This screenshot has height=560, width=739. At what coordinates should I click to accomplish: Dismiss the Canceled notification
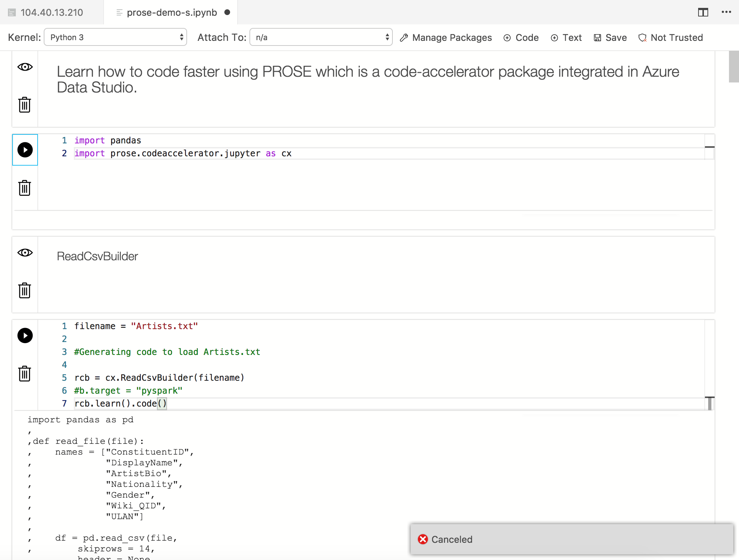coord(423,539)
